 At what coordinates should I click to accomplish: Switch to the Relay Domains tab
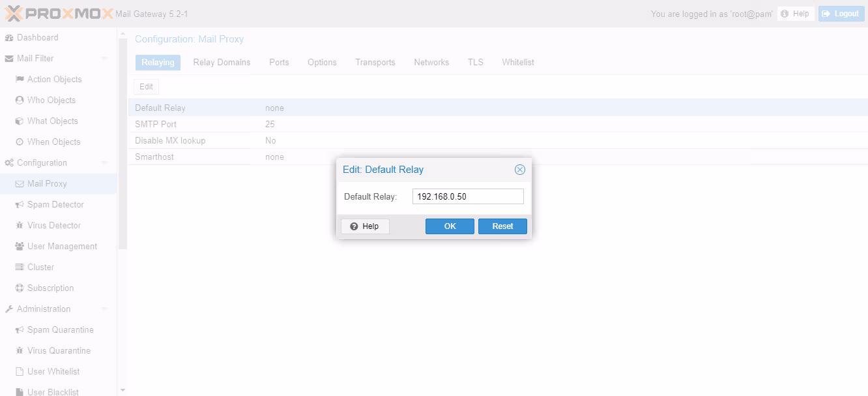pyautogui.click(x=222, y=63)
